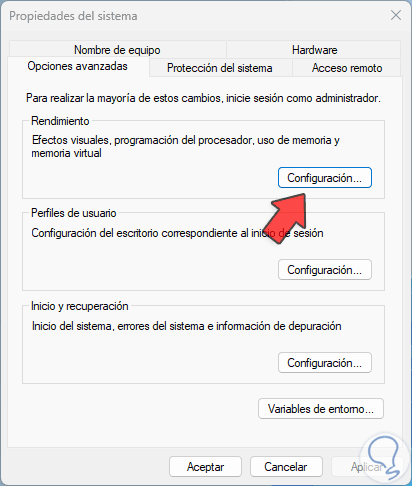The image size is (412, 486).
Task: Open Perfiles de usuario Configuración button
Action: click(325, 270)
